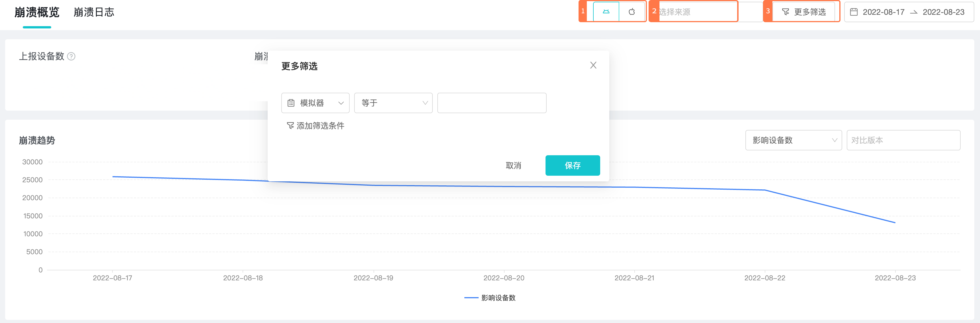Close the 更多筛选 dialog with the X
The height and width of the screenshot is (323, 980).
point(593,65)
